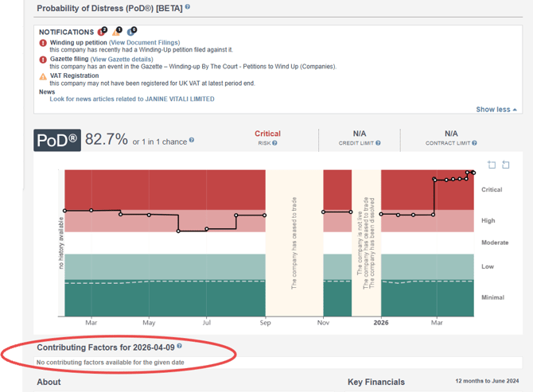Click blue info notifications badge icon
Screen dimensions: 533x392
coord(131,32)
